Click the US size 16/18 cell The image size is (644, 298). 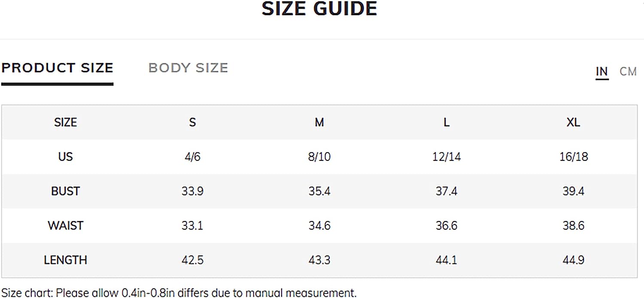[x=573, y=157]
